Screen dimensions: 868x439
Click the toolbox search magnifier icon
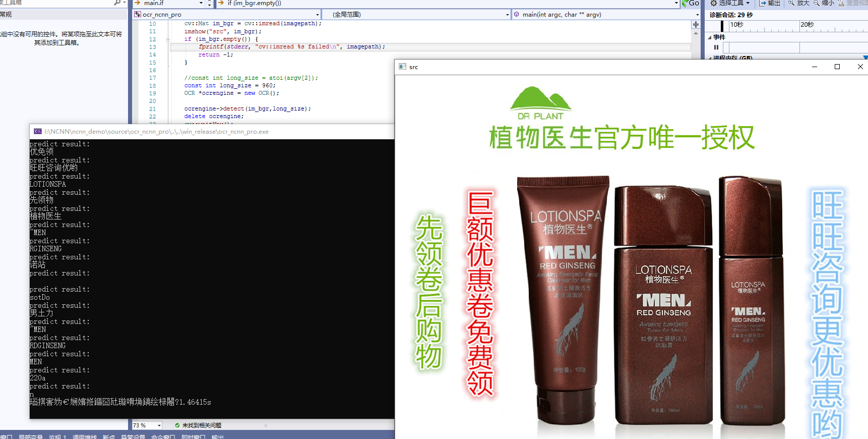point(117,3)
